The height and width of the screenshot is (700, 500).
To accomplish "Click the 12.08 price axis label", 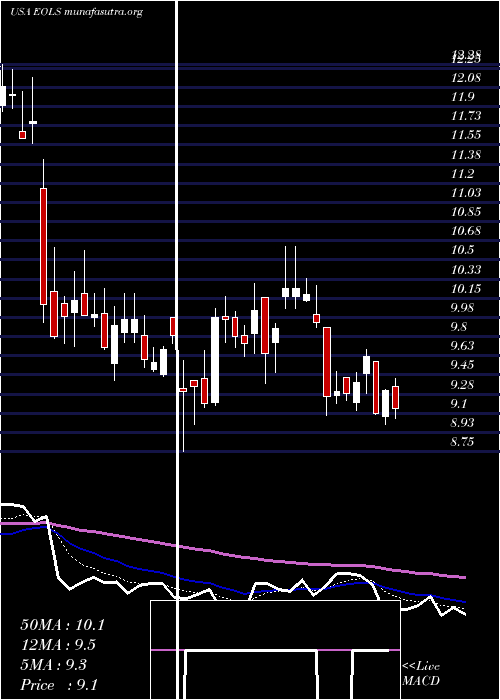I will click(466, 78).
